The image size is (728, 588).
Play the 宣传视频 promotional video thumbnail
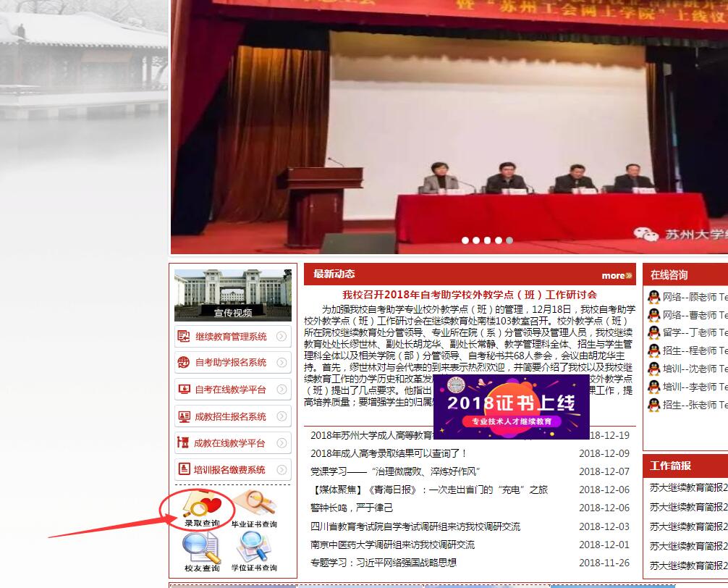233,295
